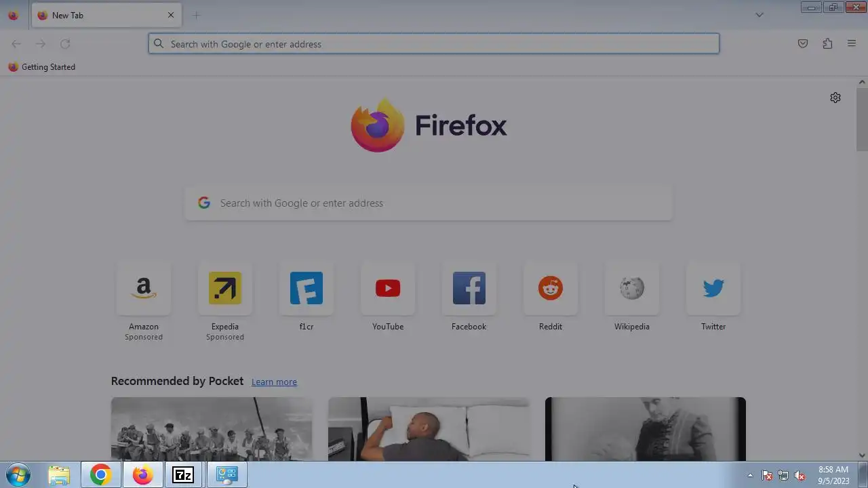Open the Control Panel taskbar icon

pyautogui.click(x=226, y=475)
